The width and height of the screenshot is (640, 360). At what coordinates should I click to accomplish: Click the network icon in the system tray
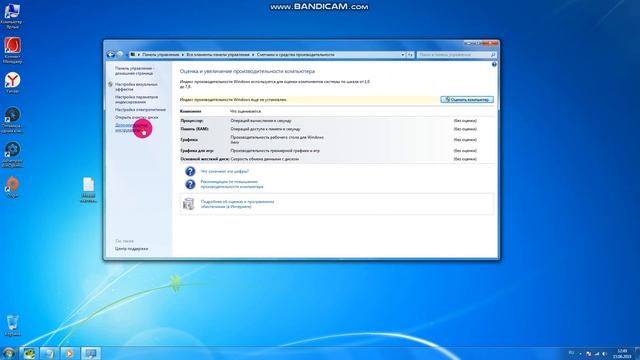[597, 354]
